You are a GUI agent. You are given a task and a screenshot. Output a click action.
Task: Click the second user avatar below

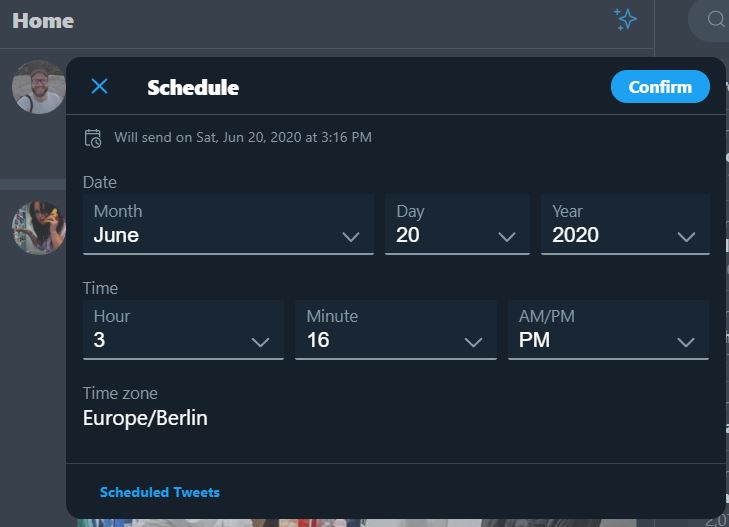click(38, 227)
